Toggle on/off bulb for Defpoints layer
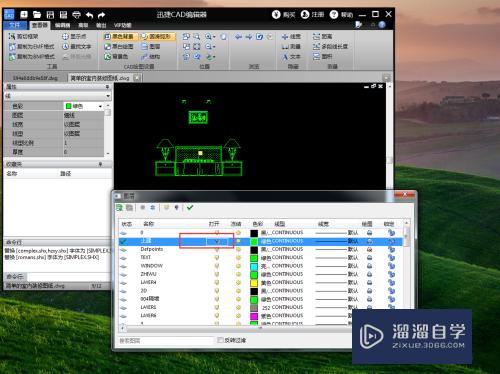 point(217,249)
